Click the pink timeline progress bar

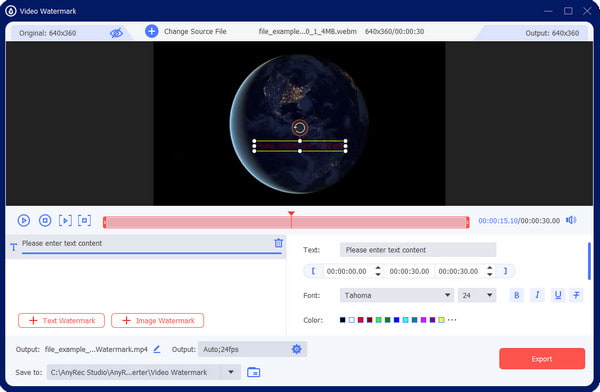pyautogui.click(x=286, y=222)
